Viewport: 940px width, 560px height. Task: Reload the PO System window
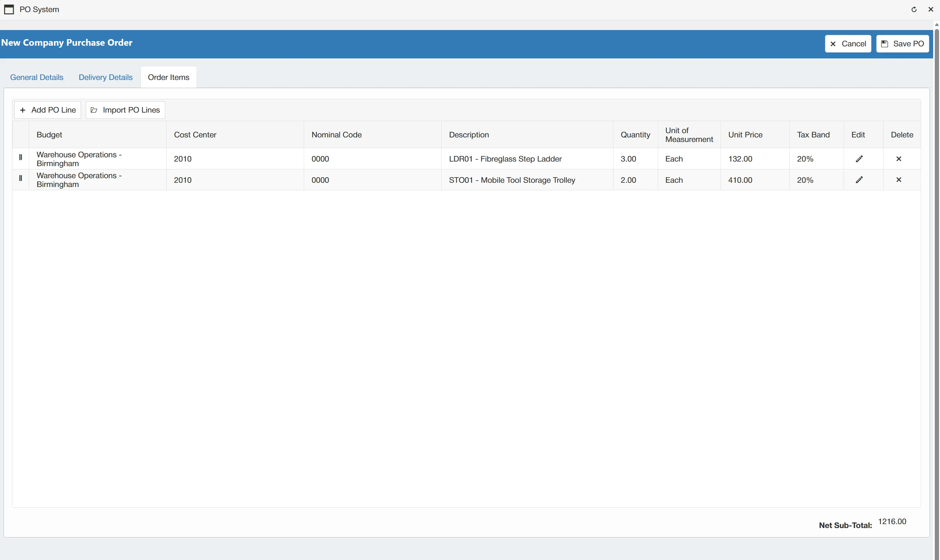[x=914, y=9]
